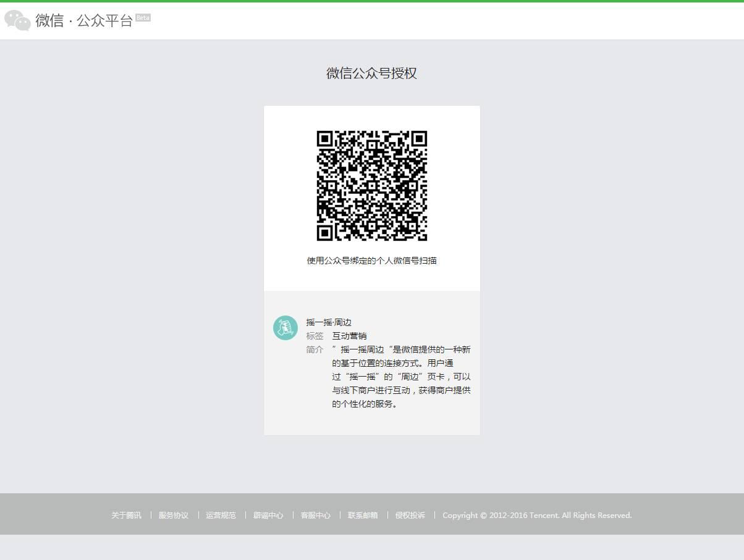The width and height of the screenshot is (744, 560).
Task: Click the teal 摇一摇周边 app icon
Action: pyautogui.click(x=285, y=327)
